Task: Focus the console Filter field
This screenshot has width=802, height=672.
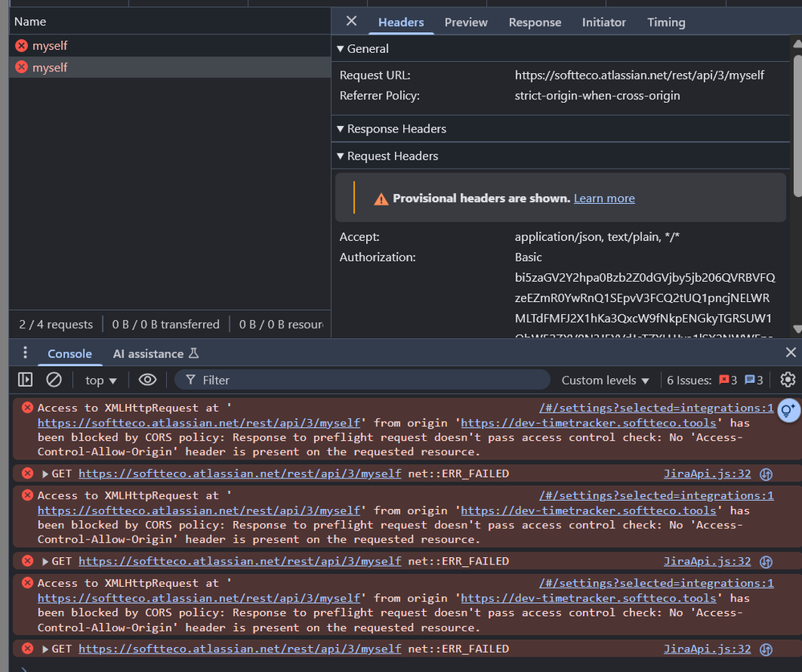Action: (362, 380)
